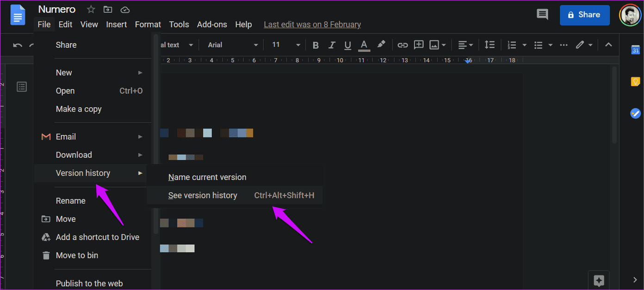Image resolution: width=644 pixels, height=290 pixels.
Task: Open the Help menu
Action: coord(243,25)
